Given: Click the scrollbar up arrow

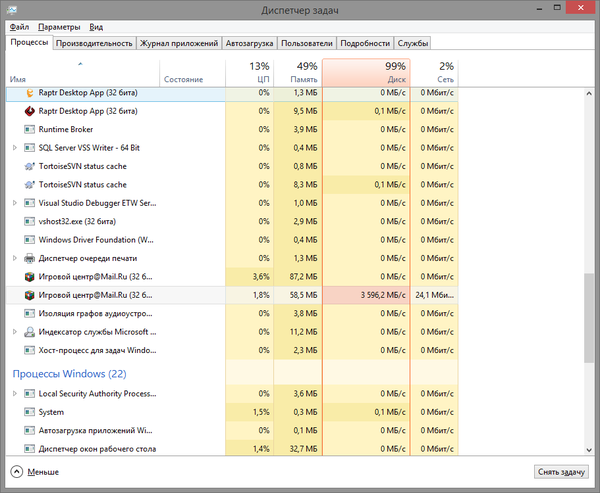Looking at the screenshot, I should coord(589,93).
